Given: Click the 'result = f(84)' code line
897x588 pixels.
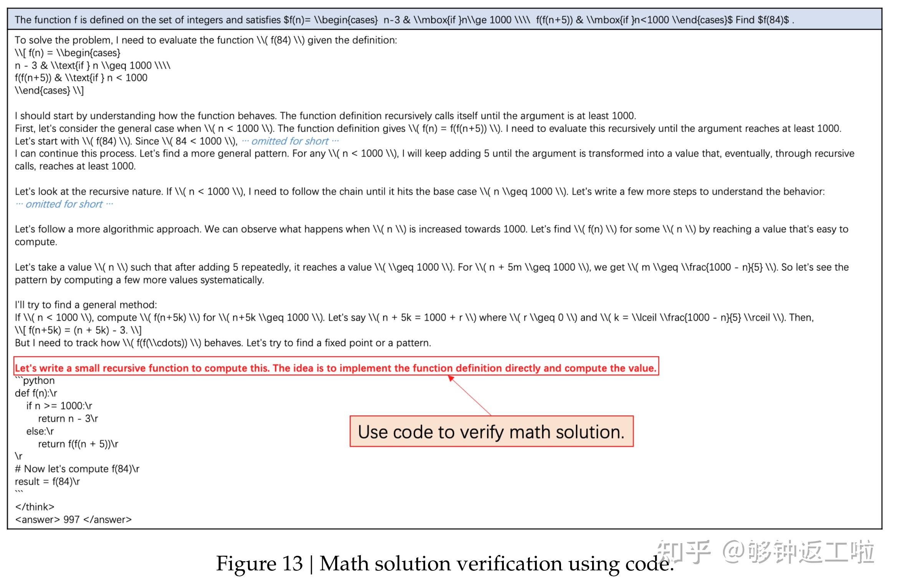Looking at the screenshot, I should click(x=47, y=481).
